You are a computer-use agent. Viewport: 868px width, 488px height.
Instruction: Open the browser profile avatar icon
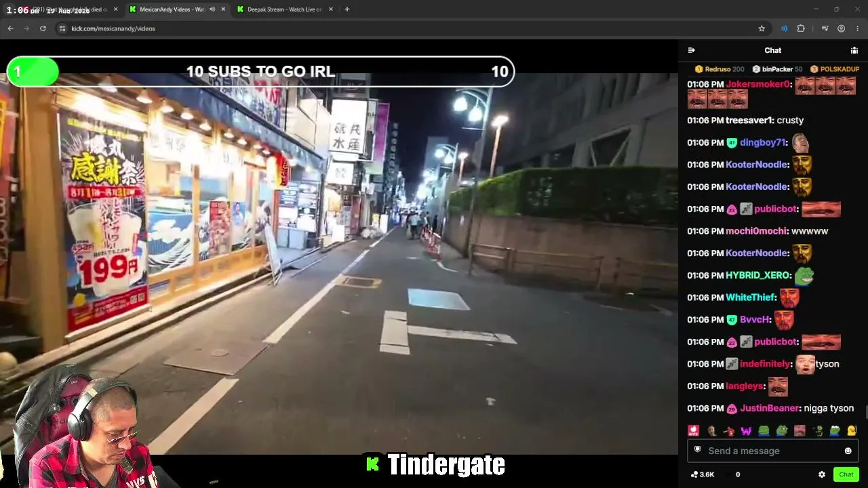841,28
